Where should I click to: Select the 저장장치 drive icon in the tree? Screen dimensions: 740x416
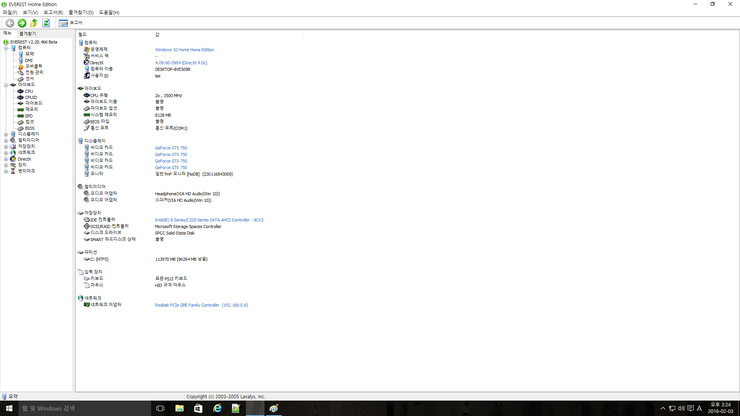click(x=13, y=146)
